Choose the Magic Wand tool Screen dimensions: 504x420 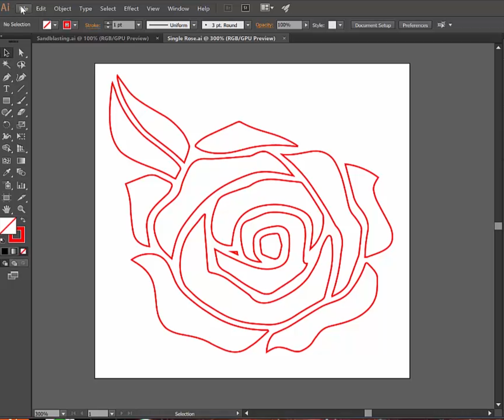[6, 65]
